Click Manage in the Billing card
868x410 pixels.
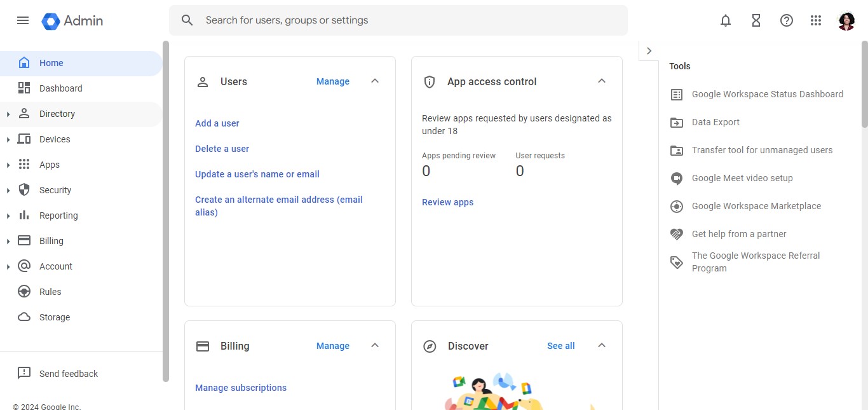333,346
